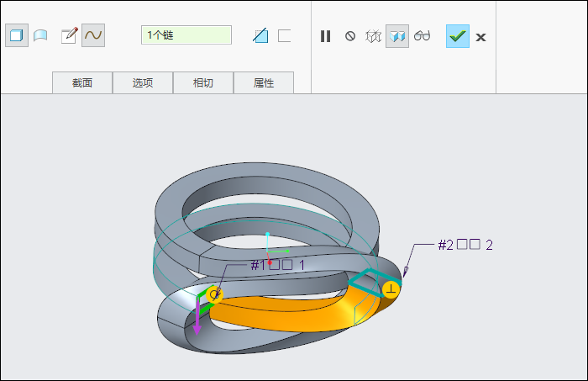The image size is (588, 381).
Task: Click the yellow start point marker on section 1
Action: coord(214,295)
